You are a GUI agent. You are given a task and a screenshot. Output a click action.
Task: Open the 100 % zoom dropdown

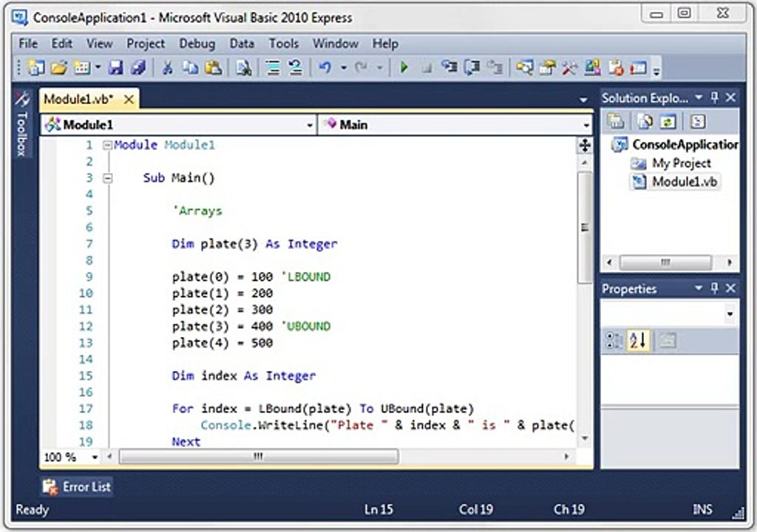(95, 457)
